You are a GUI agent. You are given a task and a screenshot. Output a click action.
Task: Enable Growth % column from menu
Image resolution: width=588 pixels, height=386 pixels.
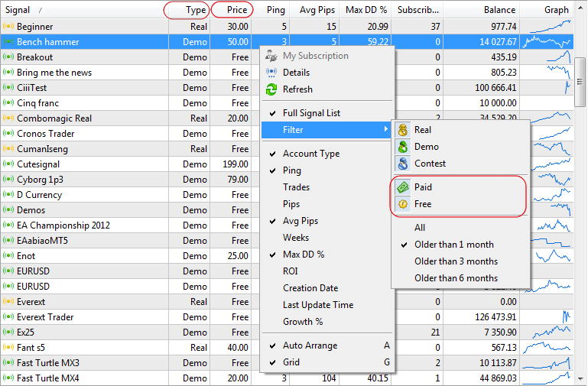pos(327,322)
